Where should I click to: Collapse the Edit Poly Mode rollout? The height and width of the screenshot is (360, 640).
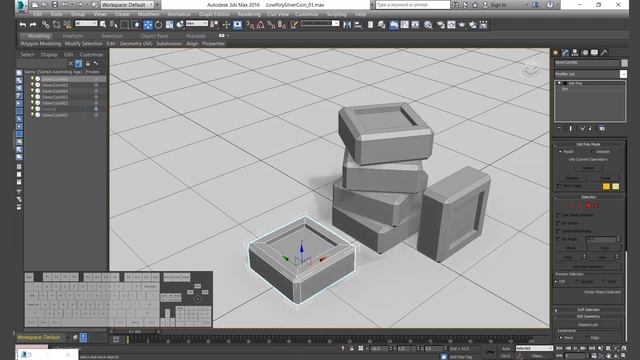click(x=588, y=144)
